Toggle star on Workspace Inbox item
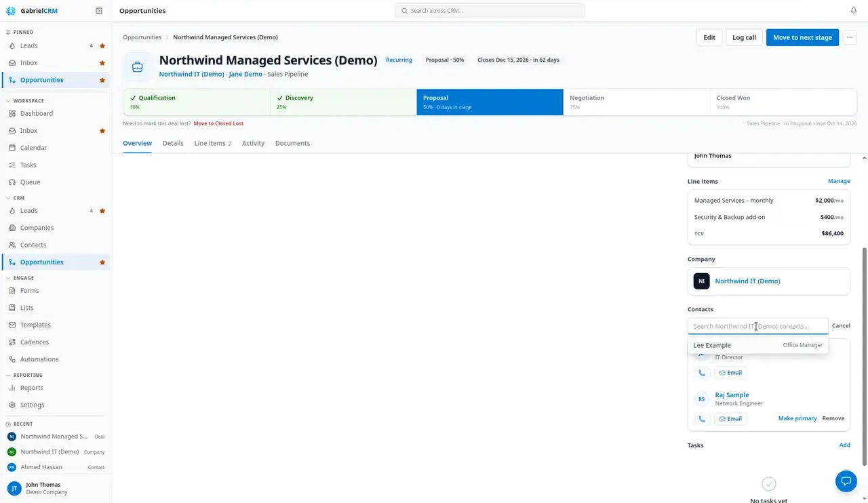868x503 pixels. point(102,131)
